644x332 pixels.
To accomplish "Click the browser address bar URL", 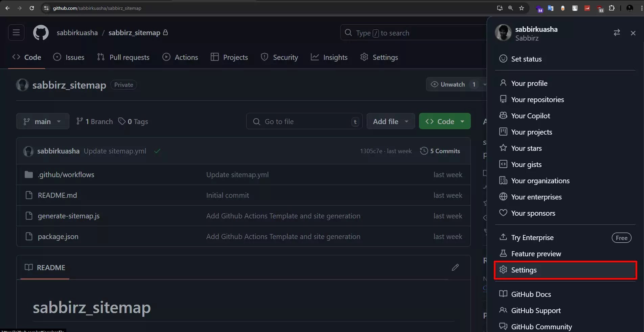I will 97,8.
